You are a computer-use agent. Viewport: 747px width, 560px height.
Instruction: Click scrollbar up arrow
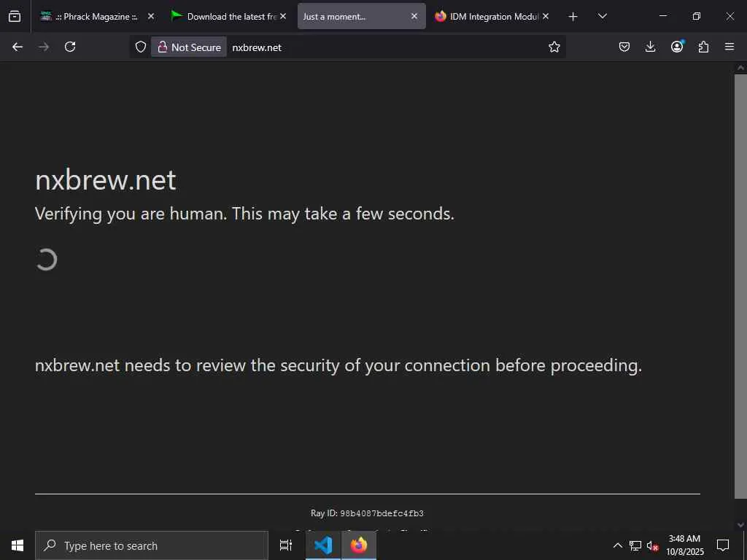(x=740, y=68)
